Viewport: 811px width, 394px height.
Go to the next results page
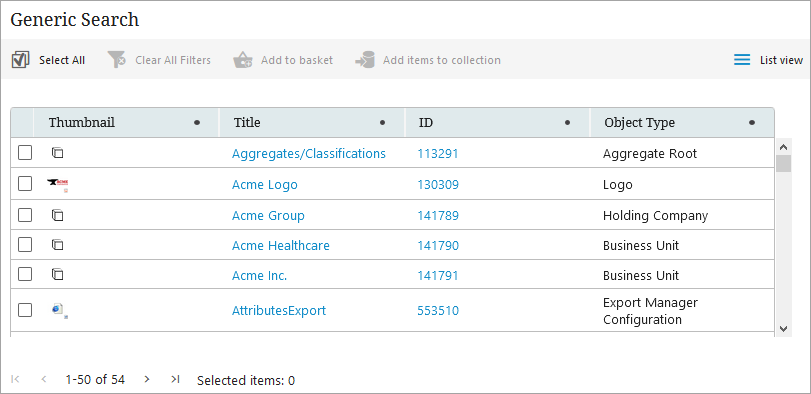tap(147, 380)
